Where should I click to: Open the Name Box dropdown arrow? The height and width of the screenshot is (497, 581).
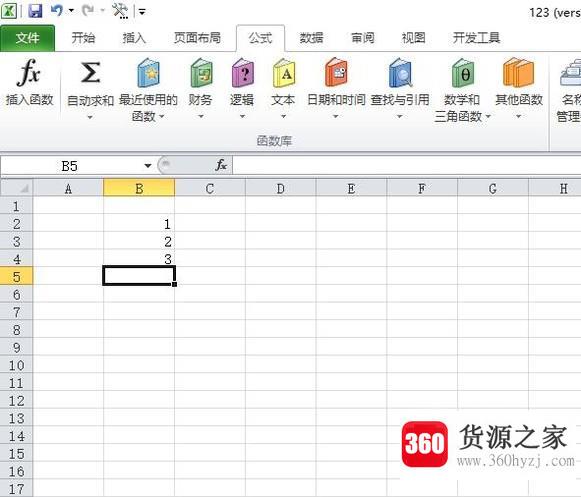click(x=147, y=166)
